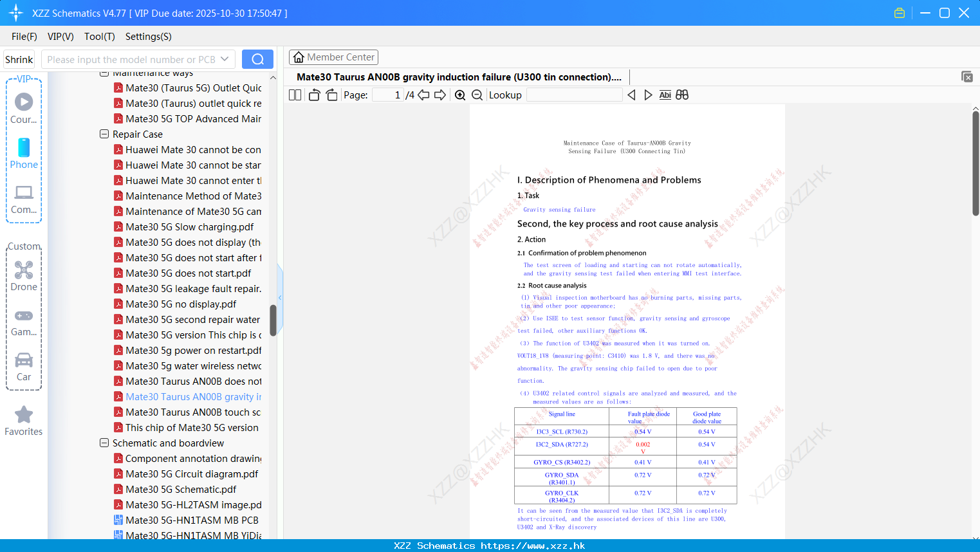Toggle the Abi whole-word match option
This screenshot has width=980, height=552.
coord(665,95)
